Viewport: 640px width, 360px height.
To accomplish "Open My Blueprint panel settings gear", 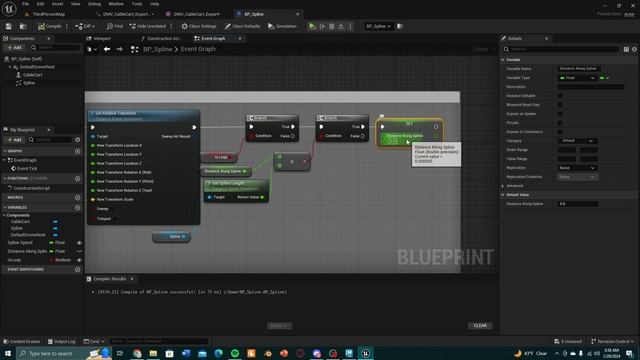I will pos(78,140).
